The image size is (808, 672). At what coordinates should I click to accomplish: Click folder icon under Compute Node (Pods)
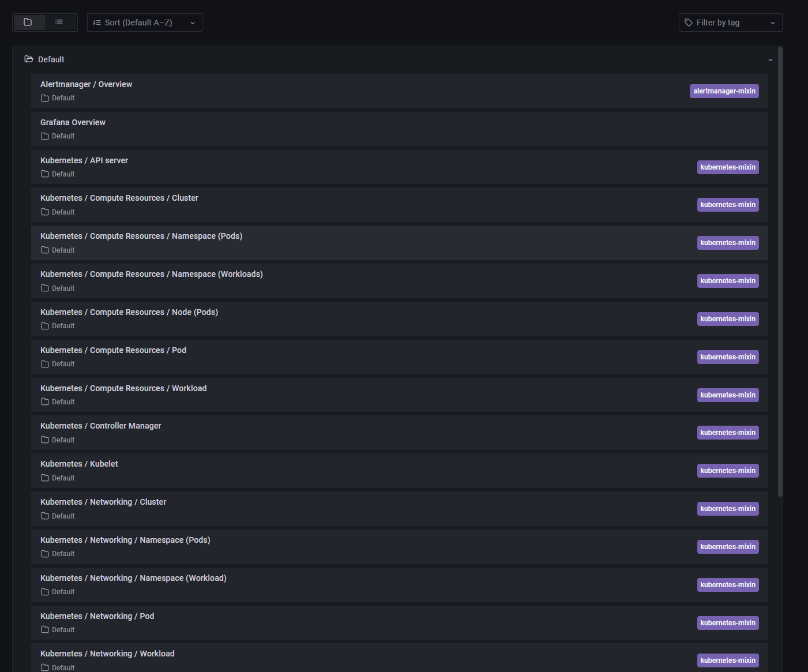(x=45, y=326)
